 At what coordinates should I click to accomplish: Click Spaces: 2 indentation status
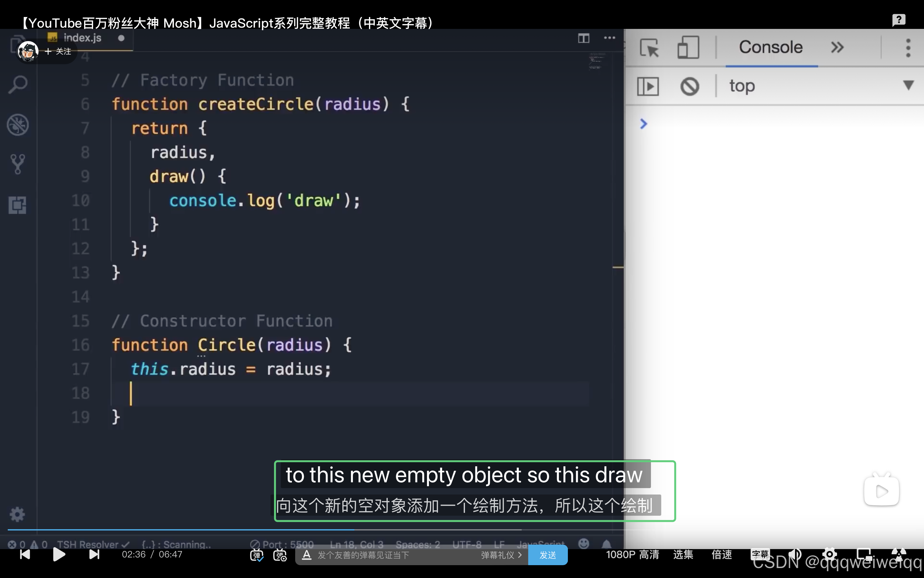(418, 544)
